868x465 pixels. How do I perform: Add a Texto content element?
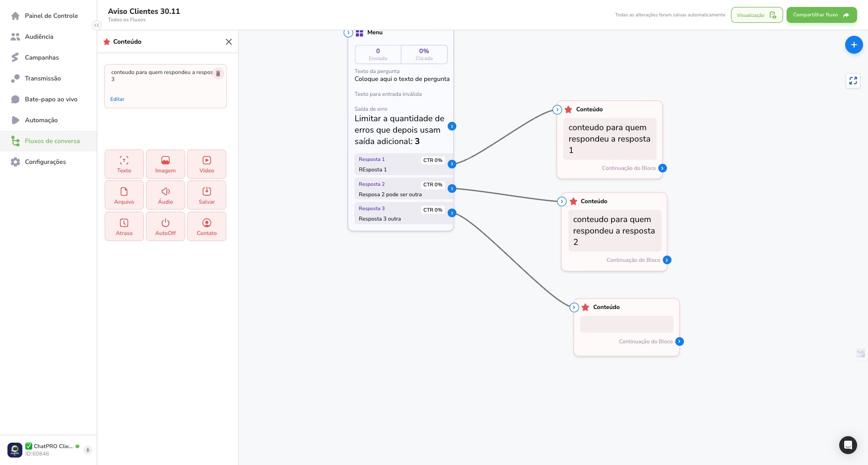point(124,164)
